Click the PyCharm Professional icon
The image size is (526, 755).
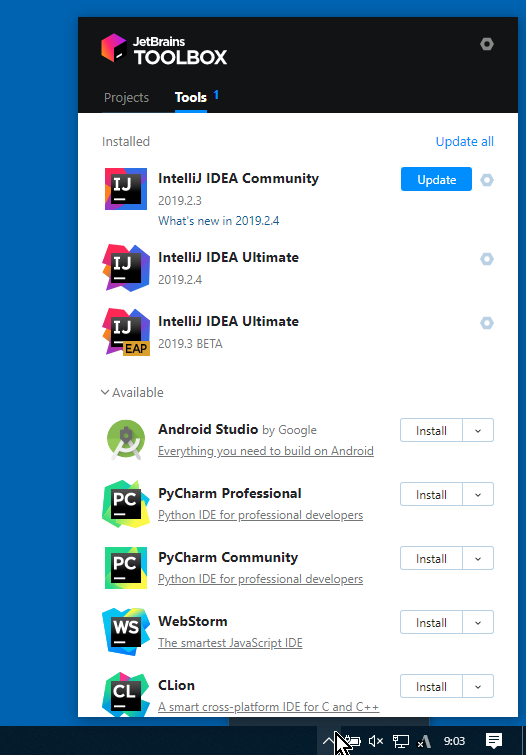click(x=126, y=504)
